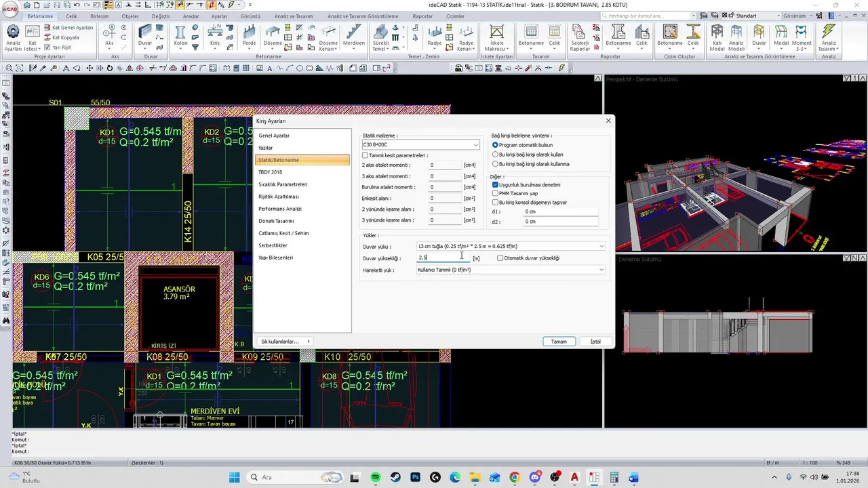Select the Merdiven stair tool

pyautogui.click(x=353, y=37)
